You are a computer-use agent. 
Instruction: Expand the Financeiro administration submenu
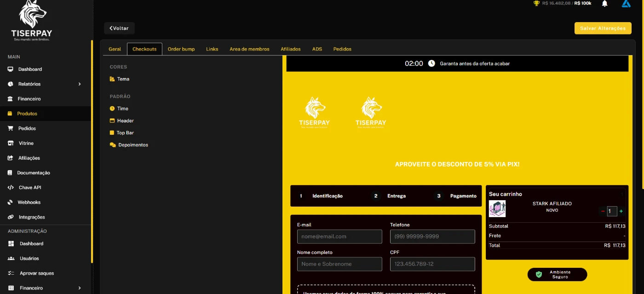[80, 288]
